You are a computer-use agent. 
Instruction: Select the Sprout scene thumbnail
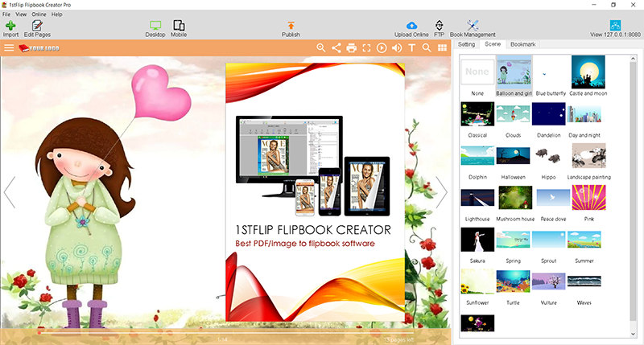click(x=549, y=239)
